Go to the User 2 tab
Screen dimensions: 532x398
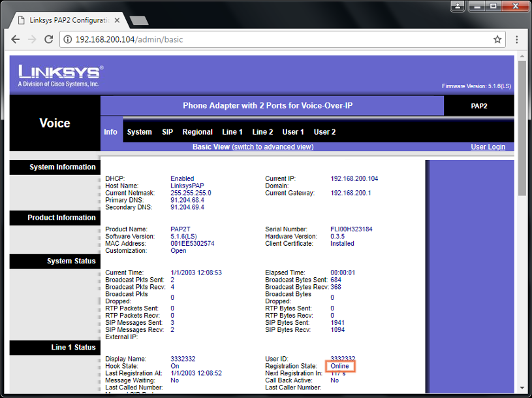[324, 132]
